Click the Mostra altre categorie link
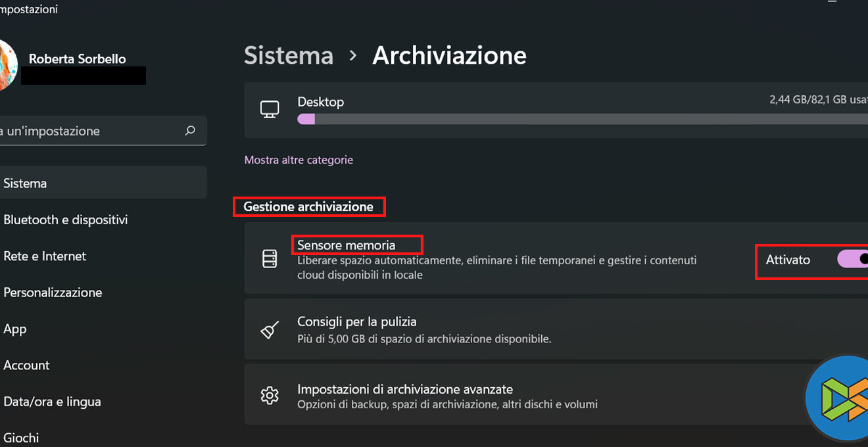Viewport: 868px width, 447px height. click(x=299, y=160)
